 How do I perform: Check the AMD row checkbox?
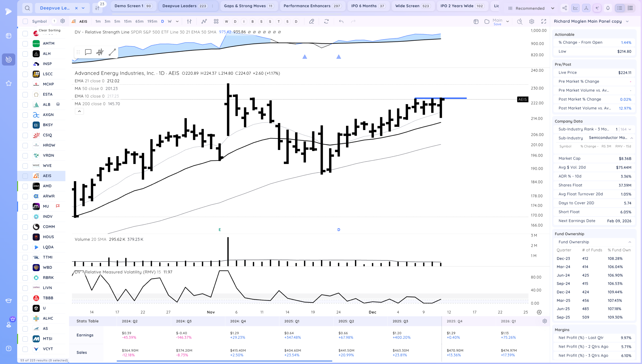tap(25, 186)
